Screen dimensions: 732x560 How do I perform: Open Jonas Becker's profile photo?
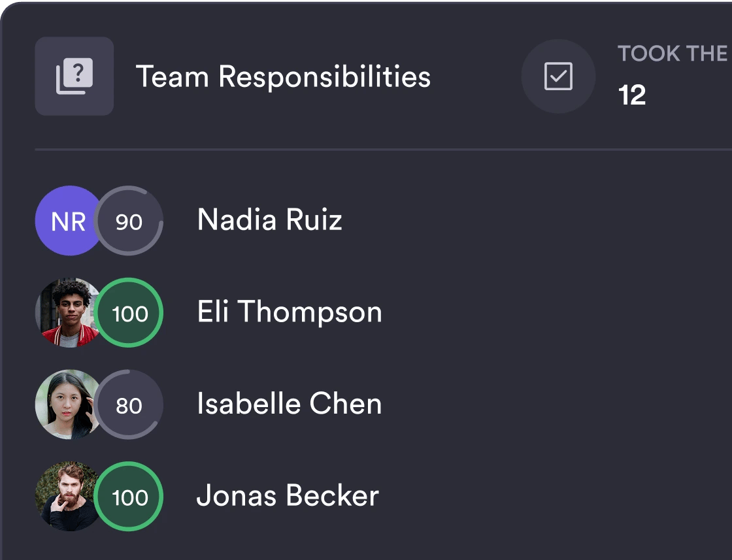65,497
